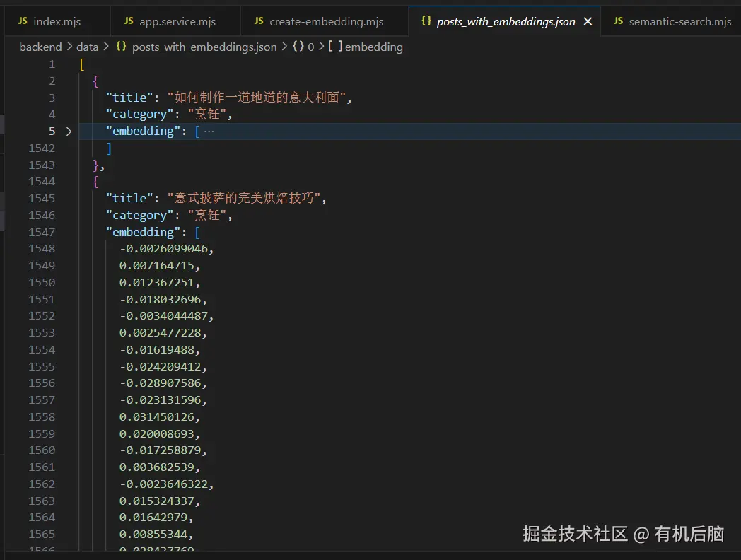Click the value 0.015324337

point(157,501)
